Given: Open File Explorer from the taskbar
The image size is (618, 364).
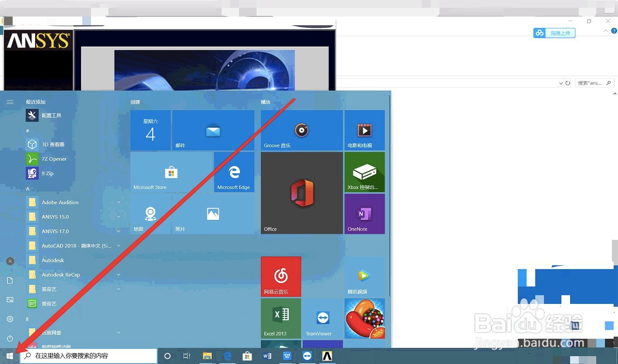Looking at the screenshot, I should coord(207,356).
